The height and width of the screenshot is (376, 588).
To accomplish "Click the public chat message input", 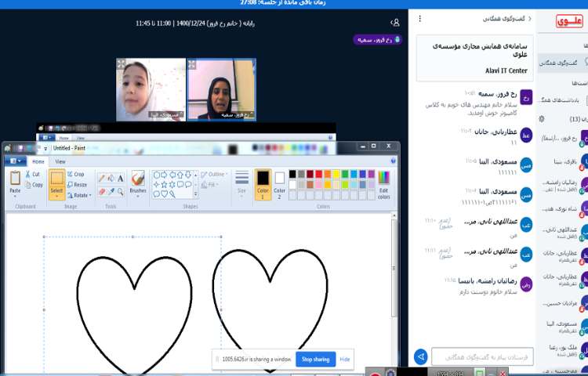I will (x=482, y=356).
